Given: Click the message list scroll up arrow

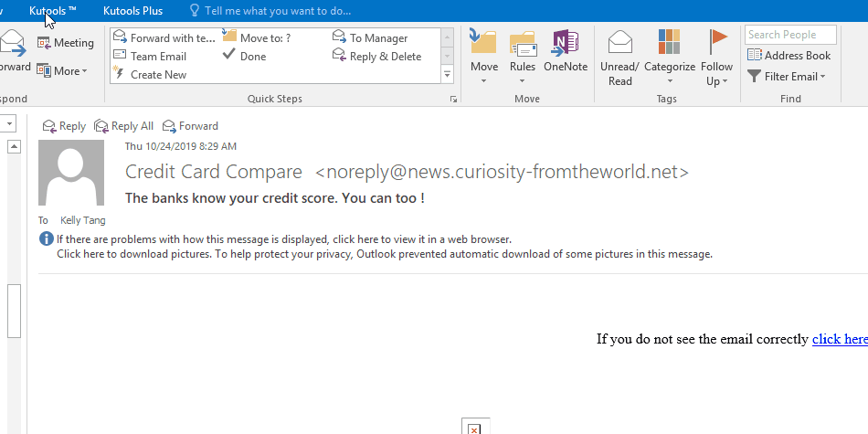Looking at the screenshot, I should tap(14, 146).
